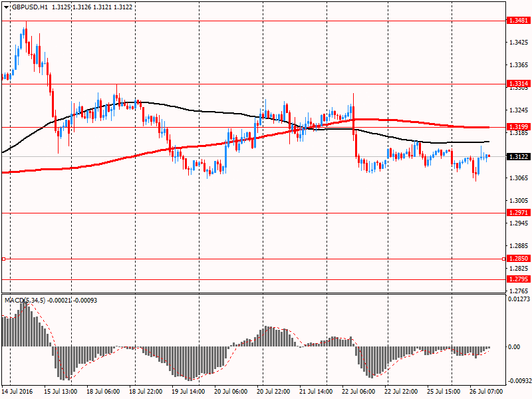Select the 1.2885 price scale value
532x399 pixels.
pyautogui.click(x=519, y=246)
